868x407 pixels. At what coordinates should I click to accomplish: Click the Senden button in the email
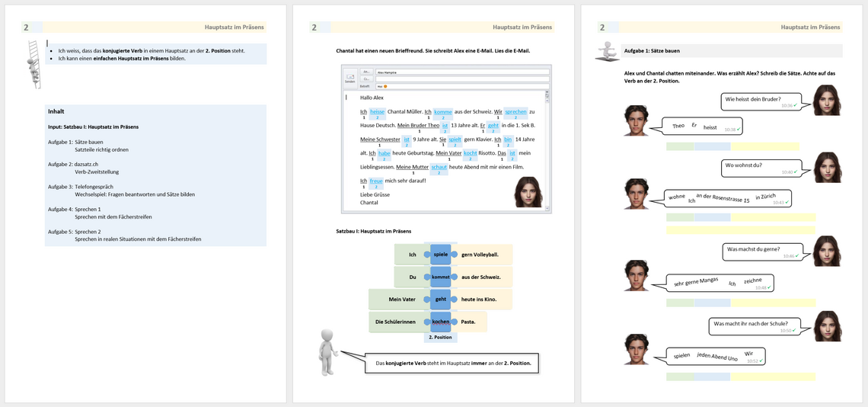[350, 79]
